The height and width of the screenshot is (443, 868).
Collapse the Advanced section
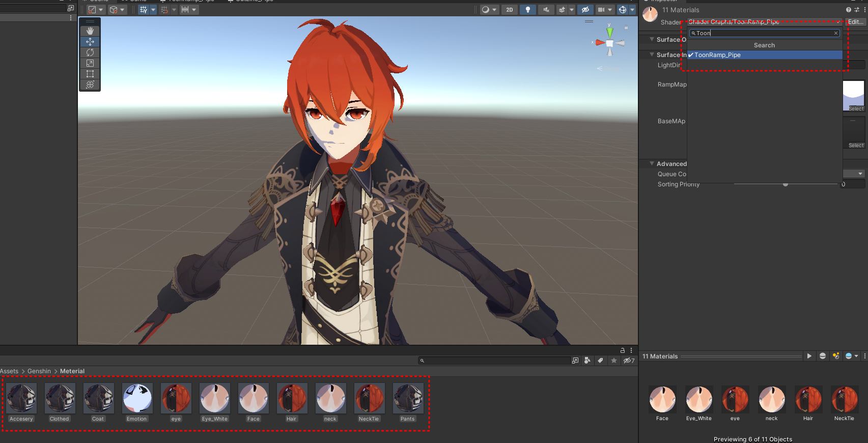tap(652, 163)
